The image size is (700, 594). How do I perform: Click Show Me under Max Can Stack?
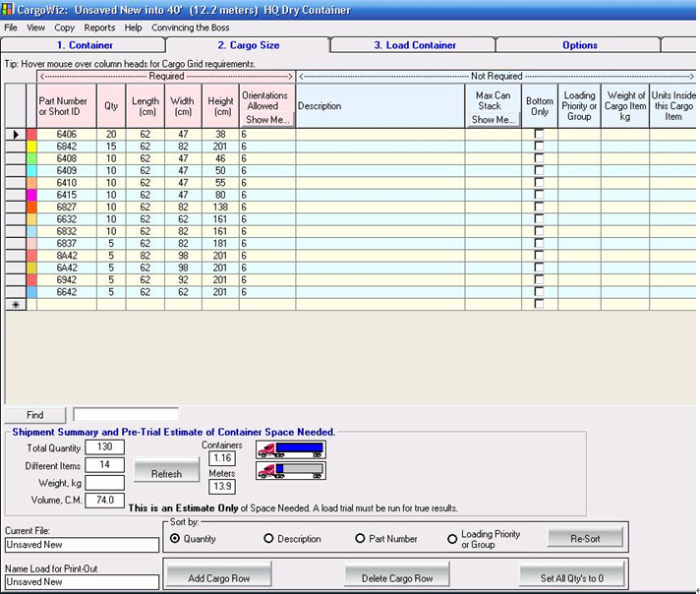click(494, 120)
